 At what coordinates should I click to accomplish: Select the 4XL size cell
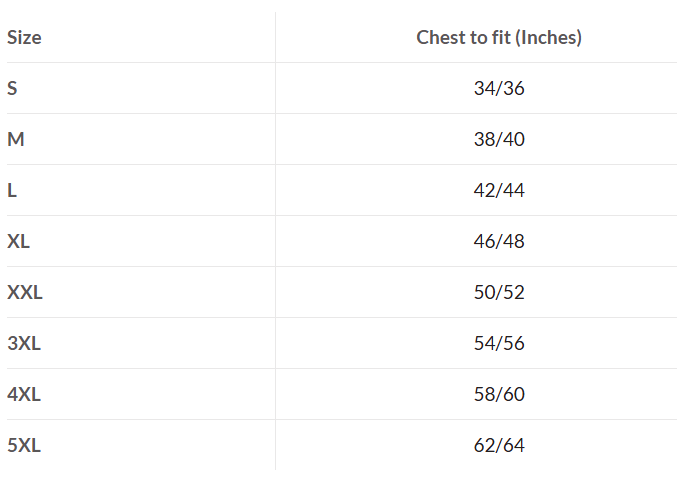tap(24, 394)
